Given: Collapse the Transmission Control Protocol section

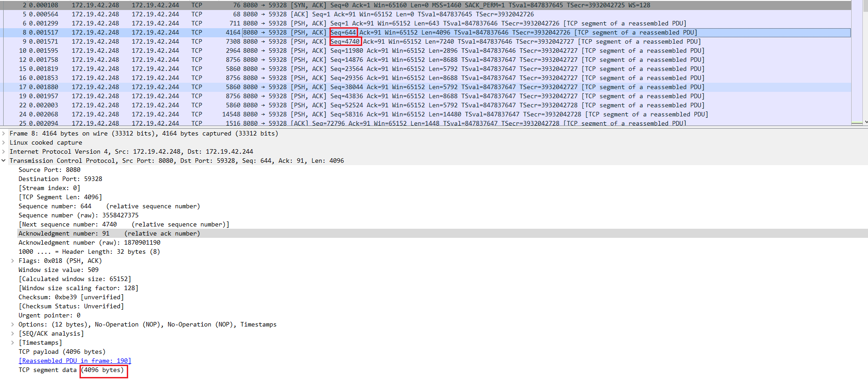Looking at the screenshot, I should coord(4,161).
